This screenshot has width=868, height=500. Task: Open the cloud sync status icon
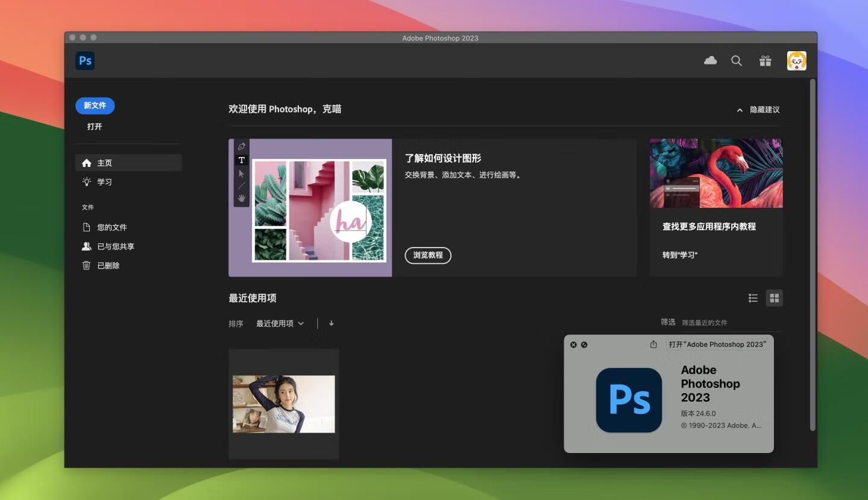point(711,60)
